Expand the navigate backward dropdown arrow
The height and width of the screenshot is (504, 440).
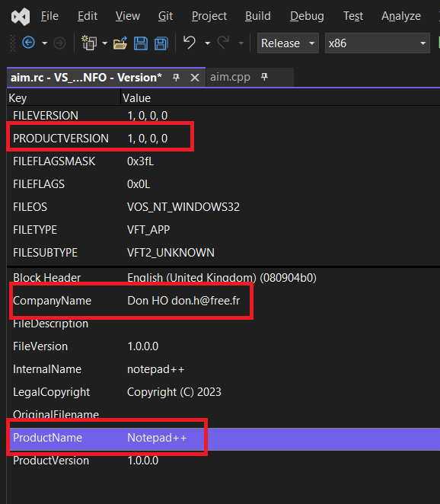click(x=45, y=43)
